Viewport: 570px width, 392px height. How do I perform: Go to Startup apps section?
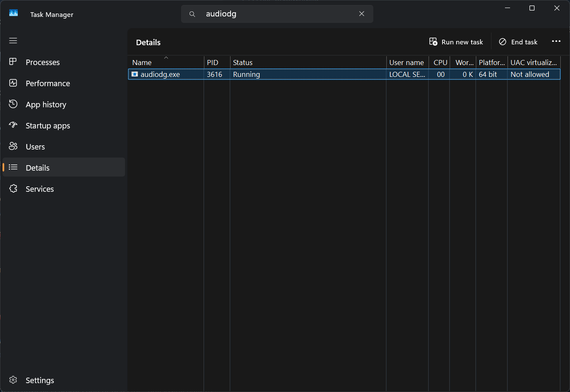point(47,125)
